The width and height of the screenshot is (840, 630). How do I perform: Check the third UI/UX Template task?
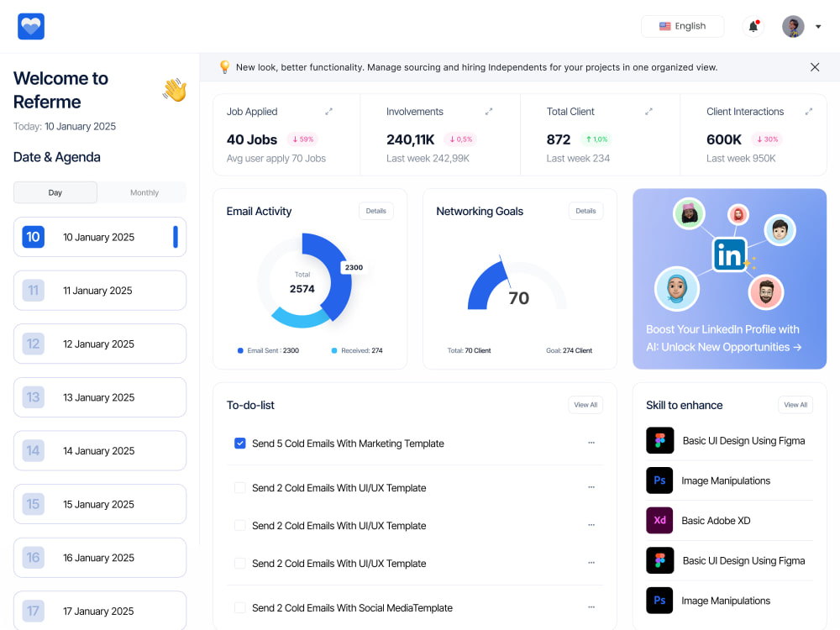240,563
